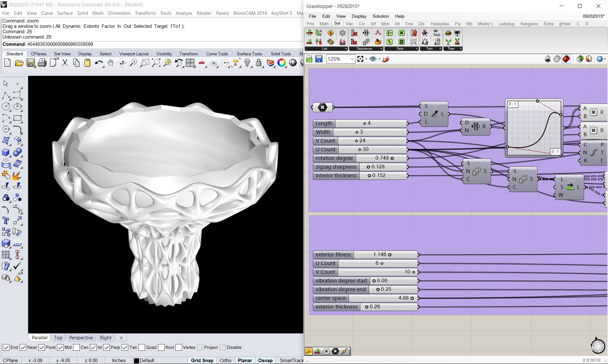Select the Text tool in left sidebar
The image size is (608, 364).
6,220
